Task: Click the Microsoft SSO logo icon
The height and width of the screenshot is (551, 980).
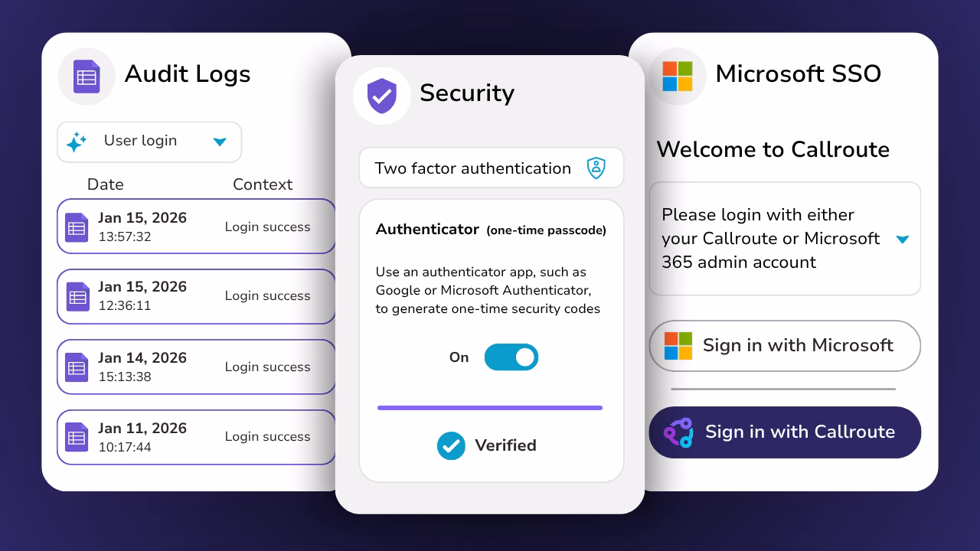Action: coord(677,77)
